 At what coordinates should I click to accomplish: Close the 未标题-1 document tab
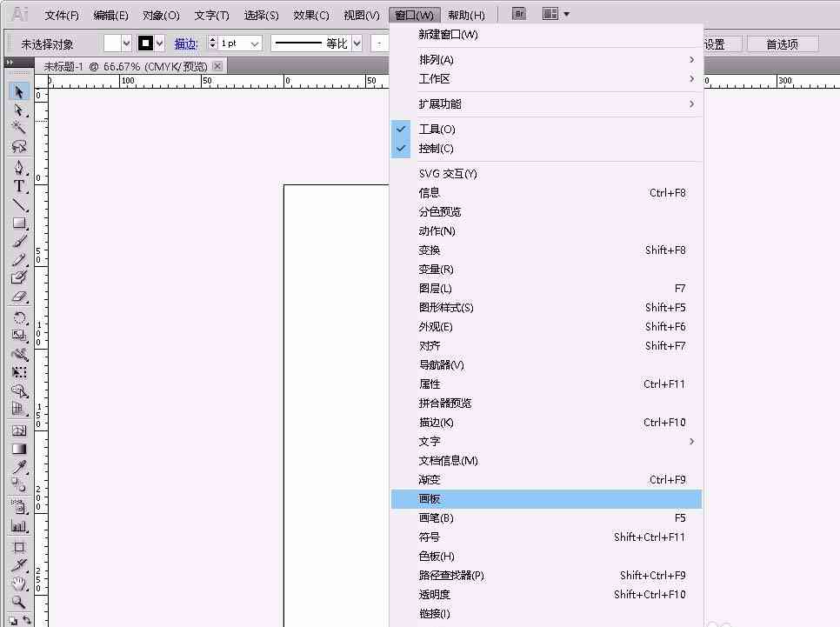coord(217,66)
